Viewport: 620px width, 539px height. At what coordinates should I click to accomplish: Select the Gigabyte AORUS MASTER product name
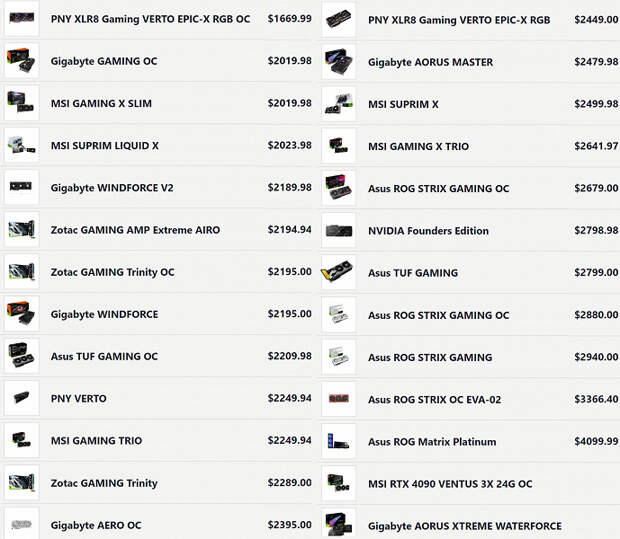[x=431, y=62]
